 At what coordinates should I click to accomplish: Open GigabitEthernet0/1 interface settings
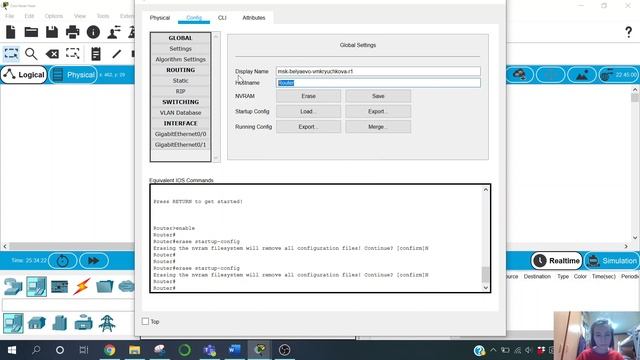pos(180,144)
